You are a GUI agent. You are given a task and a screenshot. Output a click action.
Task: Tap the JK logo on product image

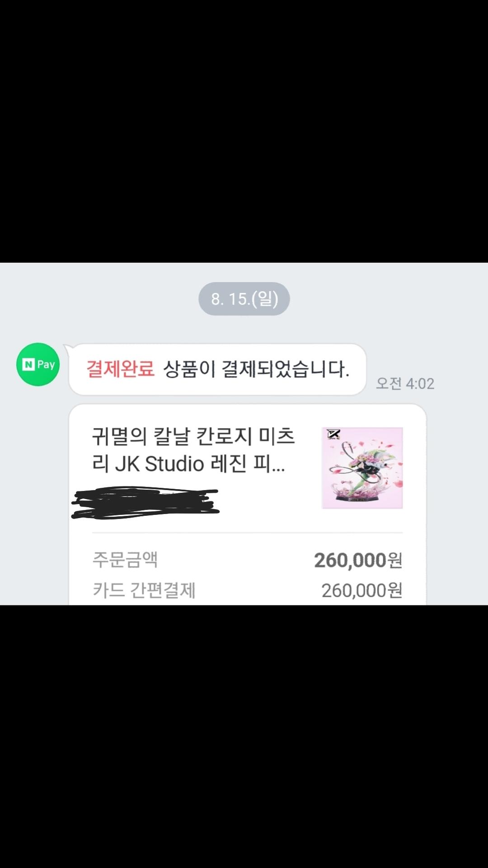pos(334,434)
